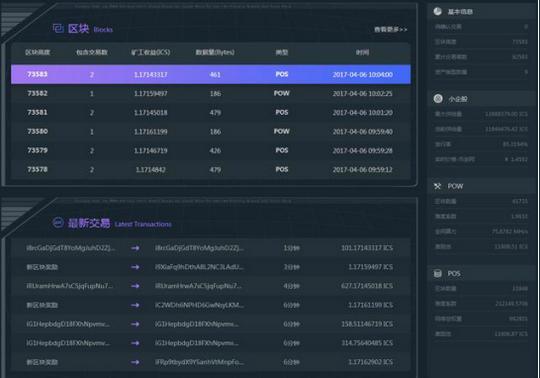The height and width of the screenshot is (378, 540).
Task: Click miner reward 1.17145018
Action: [x=150, y=113]
